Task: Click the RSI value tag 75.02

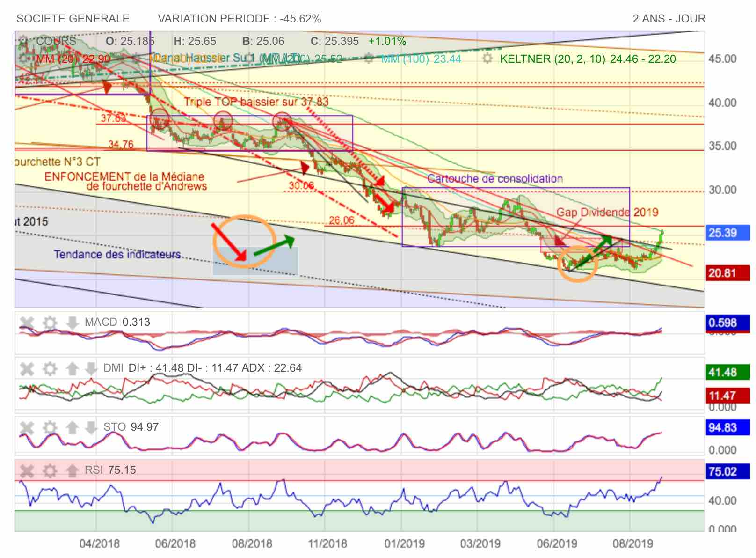Action: (x=727, y=471)
